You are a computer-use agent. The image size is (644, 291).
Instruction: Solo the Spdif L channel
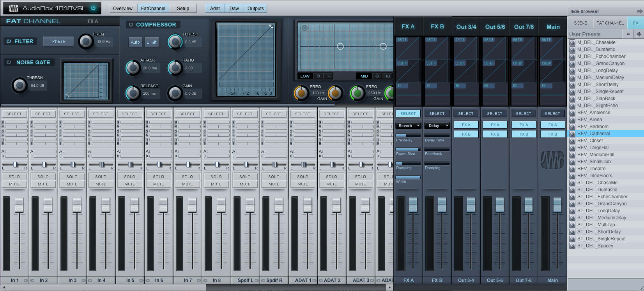coord(245,176)
